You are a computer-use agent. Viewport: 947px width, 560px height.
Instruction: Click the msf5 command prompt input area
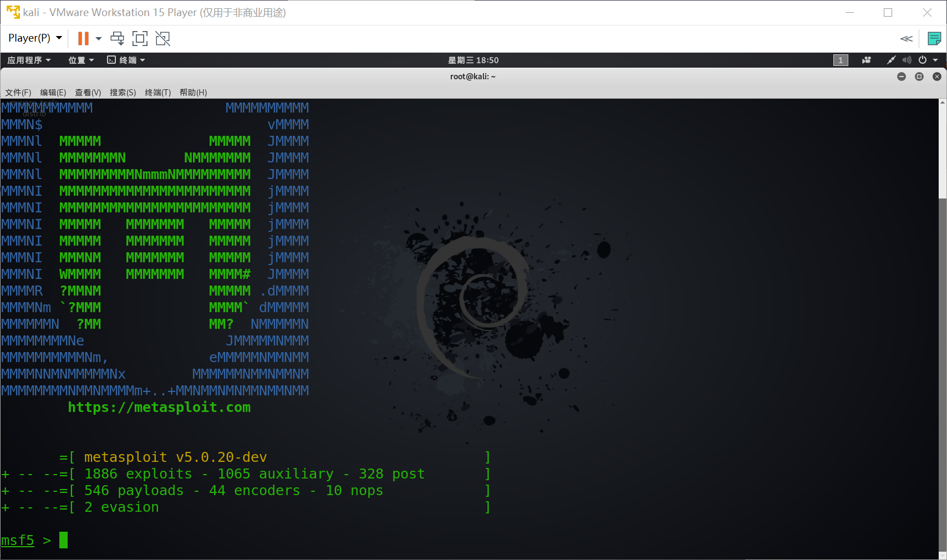[63, 540]
